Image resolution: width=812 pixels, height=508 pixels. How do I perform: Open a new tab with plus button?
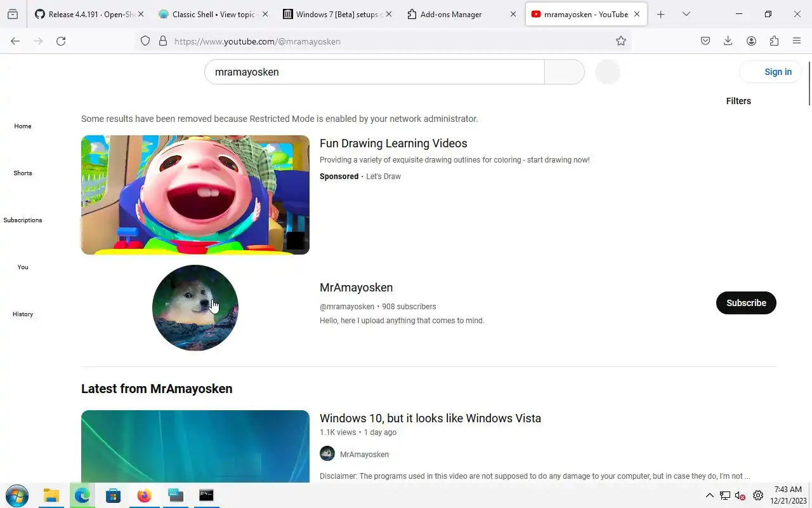tap(661, 14)
